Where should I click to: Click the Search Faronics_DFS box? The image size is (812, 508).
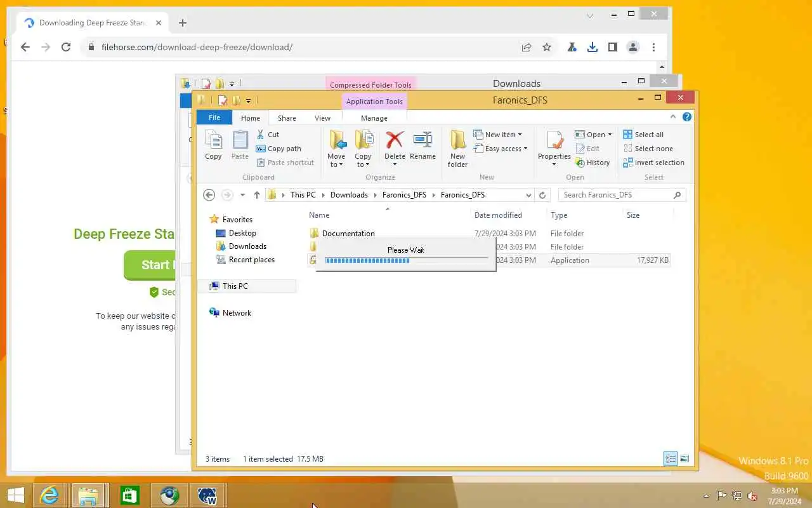coord(622,195)
